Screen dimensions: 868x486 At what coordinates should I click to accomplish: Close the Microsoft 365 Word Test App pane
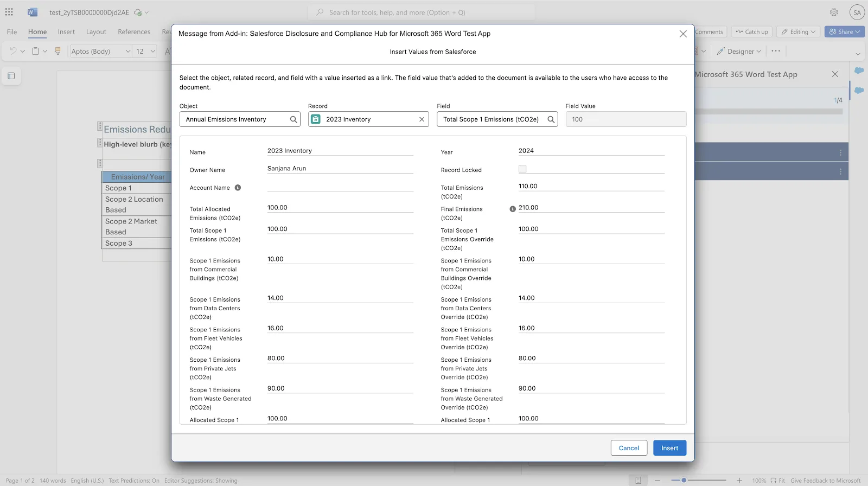[835, 74]
